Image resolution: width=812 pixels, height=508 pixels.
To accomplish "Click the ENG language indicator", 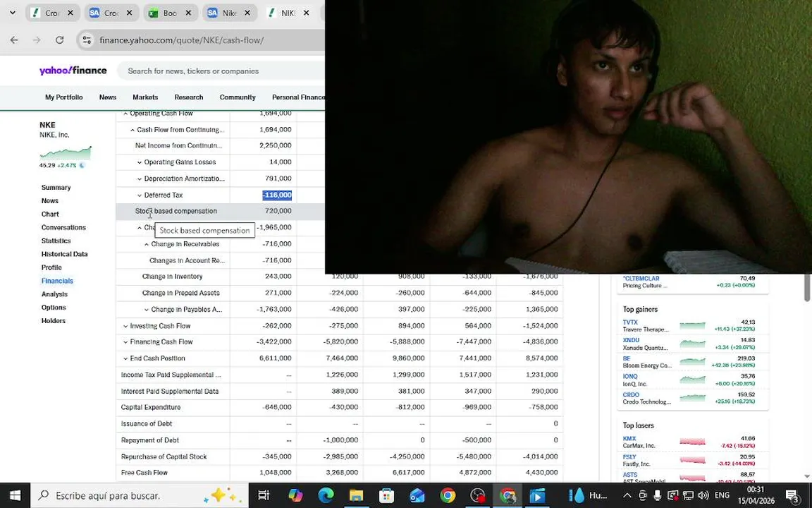I will (x=722, y=495).
